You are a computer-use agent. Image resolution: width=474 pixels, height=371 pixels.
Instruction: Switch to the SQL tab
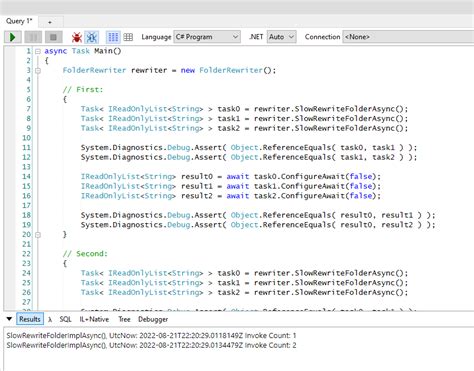[65, 319]
